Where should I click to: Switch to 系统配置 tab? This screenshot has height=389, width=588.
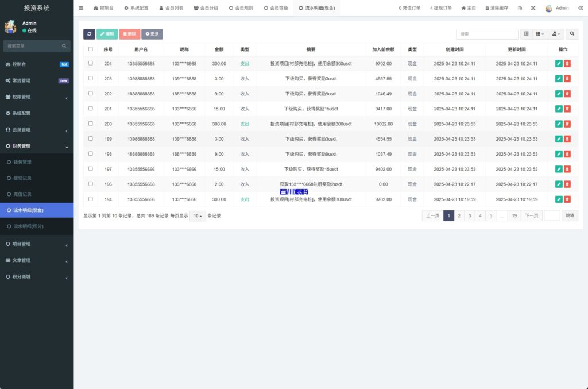tap(136, 8)
